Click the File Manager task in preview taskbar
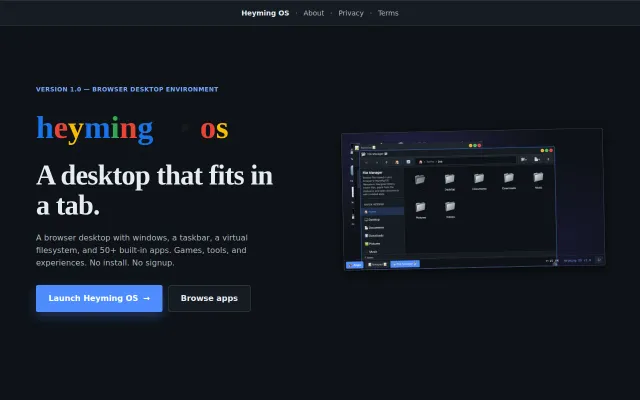The height and width of the screenshot is (400, 640). pos(405,264)
